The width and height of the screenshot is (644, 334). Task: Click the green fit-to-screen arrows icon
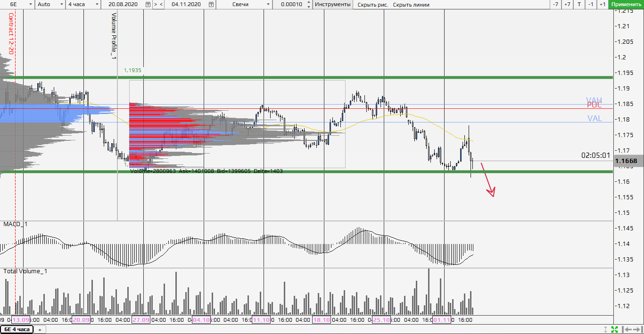(x=615, y=329)
